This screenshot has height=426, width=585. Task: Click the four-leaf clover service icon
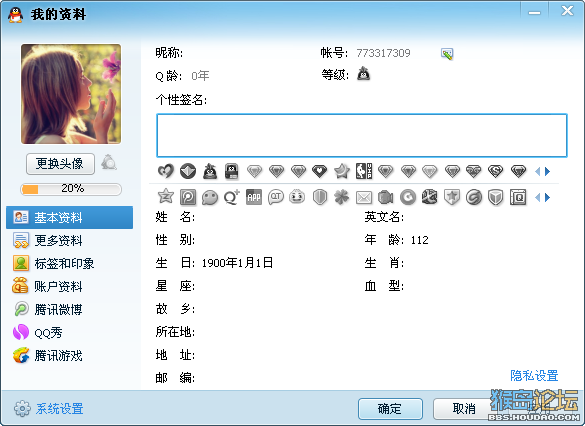341,197
